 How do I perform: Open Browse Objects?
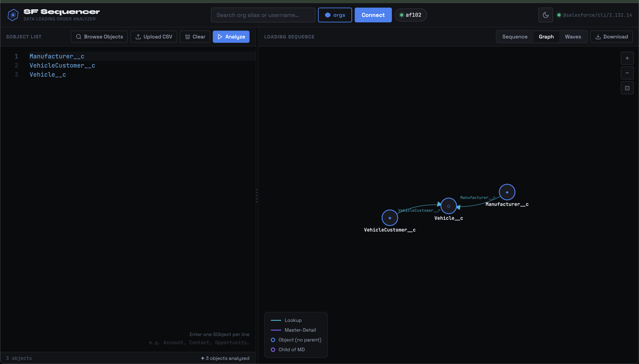click(99, 37)
